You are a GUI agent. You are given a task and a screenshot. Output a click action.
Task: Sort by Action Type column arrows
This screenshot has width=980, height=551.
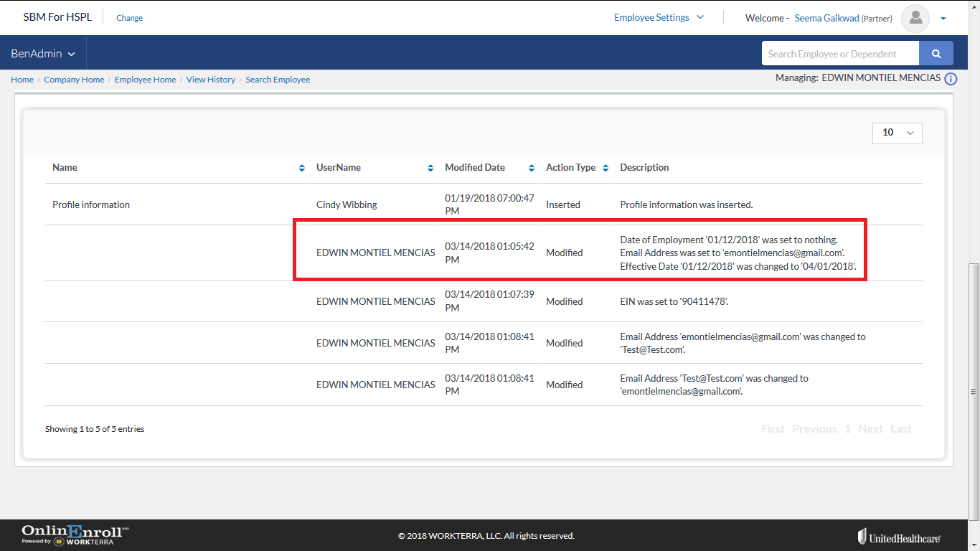[x=605, y=168]
